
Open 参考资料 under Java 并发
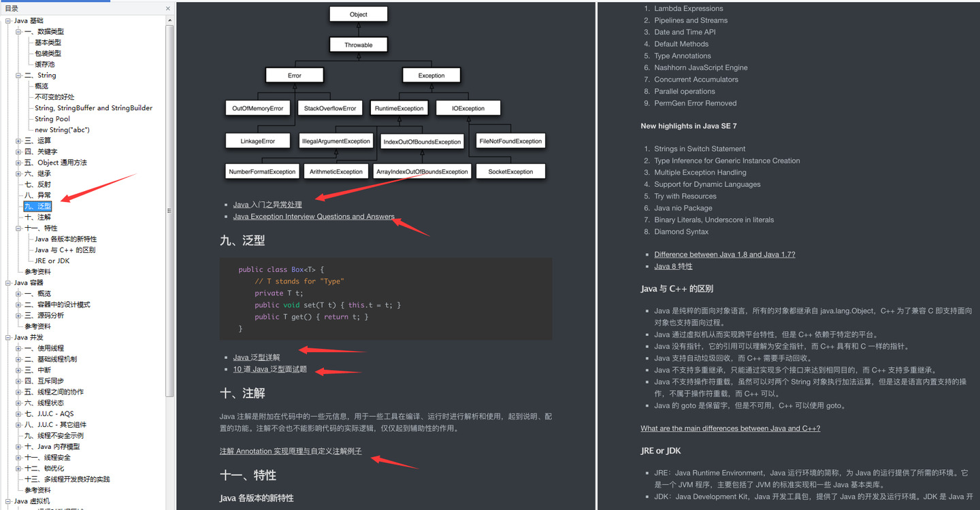(x=39, y=489)
